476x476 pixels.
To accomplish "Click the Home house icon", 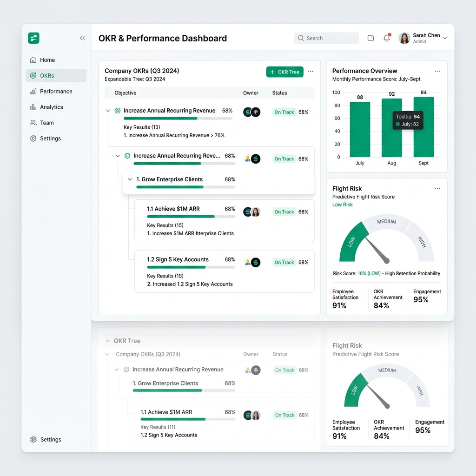I will pyautogui.click(x=33, y=60).
